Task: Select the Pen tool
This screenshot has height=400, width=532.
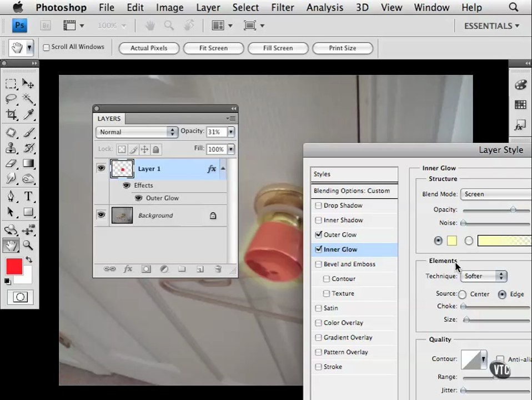Action: point(11,196)
